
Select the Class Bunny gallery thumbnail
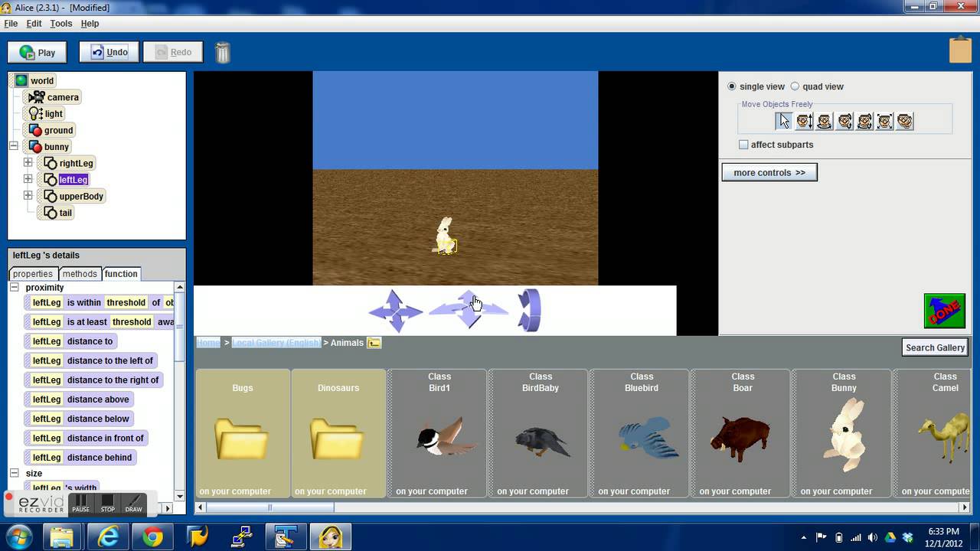point(842,433)
